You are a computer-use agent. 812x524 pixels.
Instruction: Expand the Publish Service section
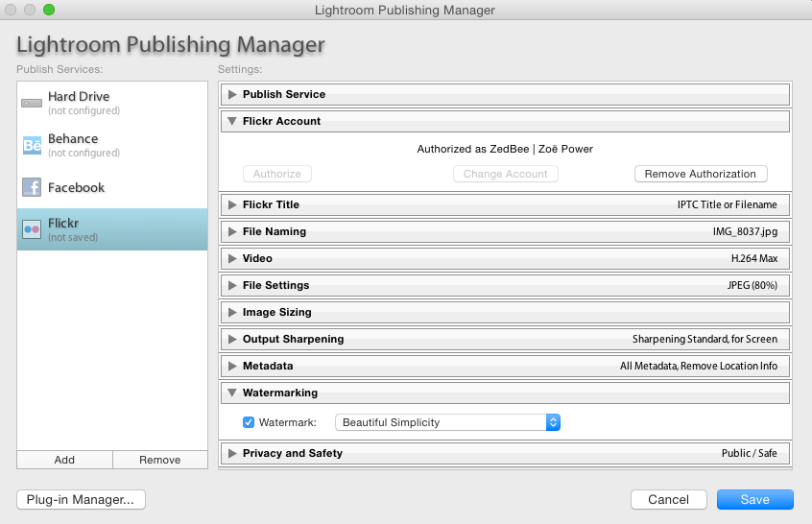coord(232,94)
